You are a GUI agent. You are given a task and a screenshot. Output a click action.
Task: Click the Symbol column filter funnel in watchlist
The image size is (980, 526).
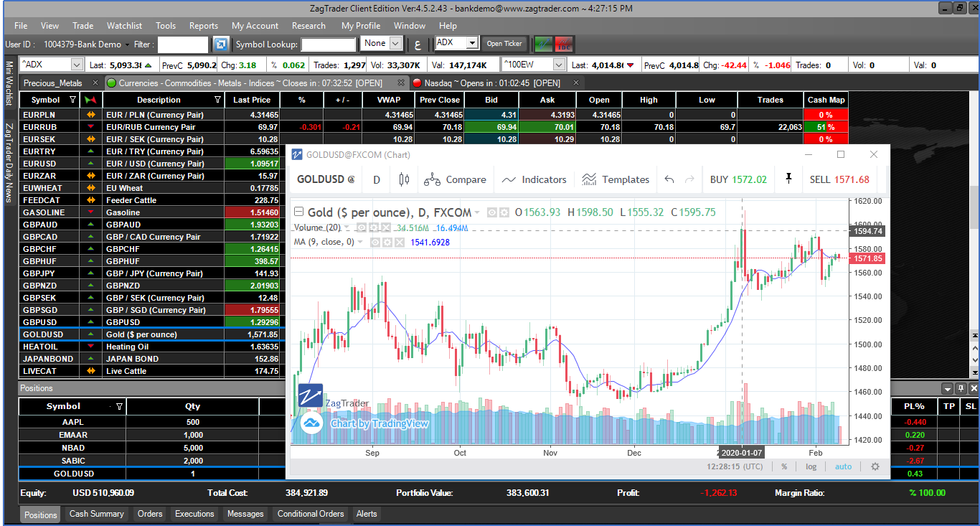coord(72,100)
